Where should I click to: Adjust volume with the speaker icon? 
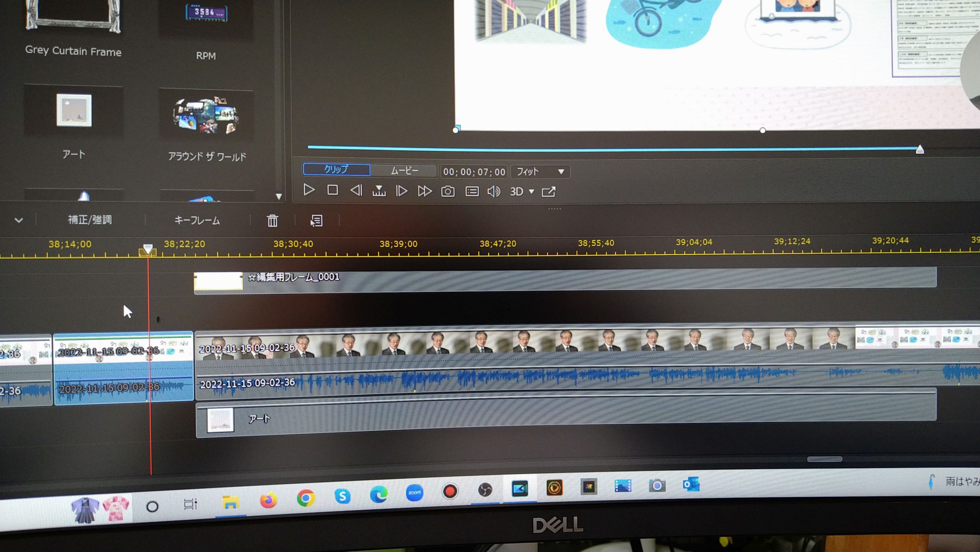coord(493,191)
